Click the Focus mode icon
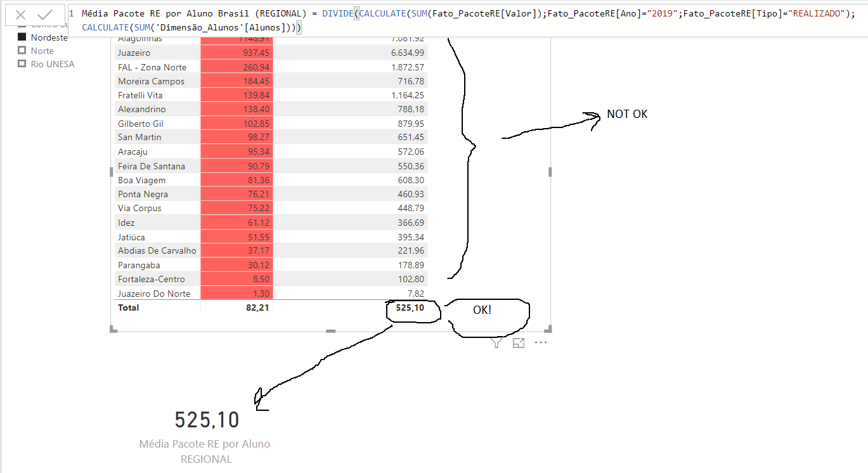This screenshot has height=473, width=868. point(519,343)
